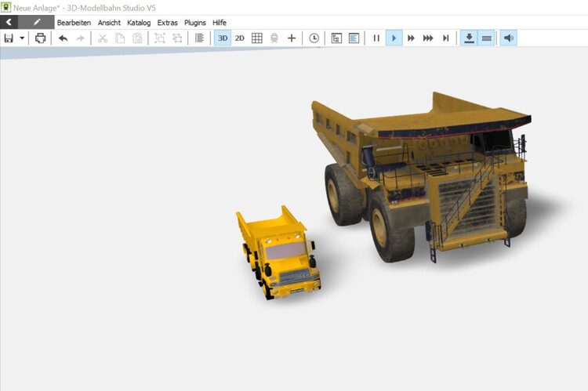Open the clock time settings
The width and height of the screenshot is (588, 391).
click(x=314, y=38)
